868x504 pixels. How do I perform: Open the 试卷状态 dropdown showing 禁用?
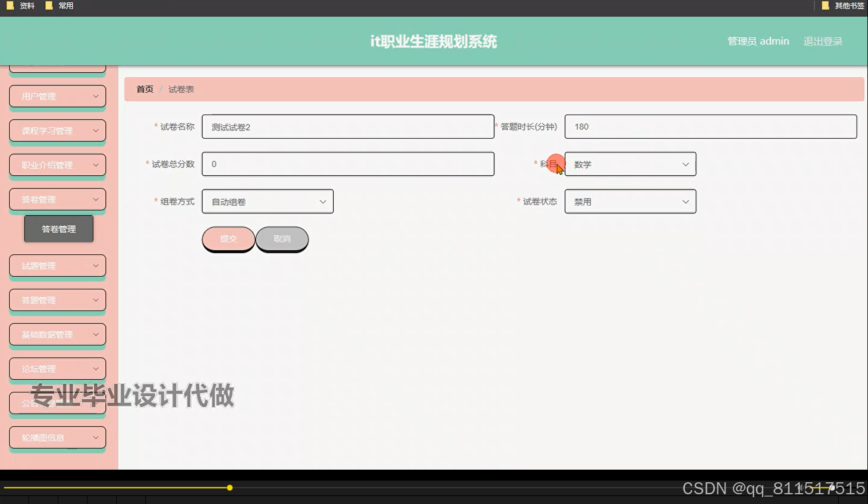coord(630,201)
